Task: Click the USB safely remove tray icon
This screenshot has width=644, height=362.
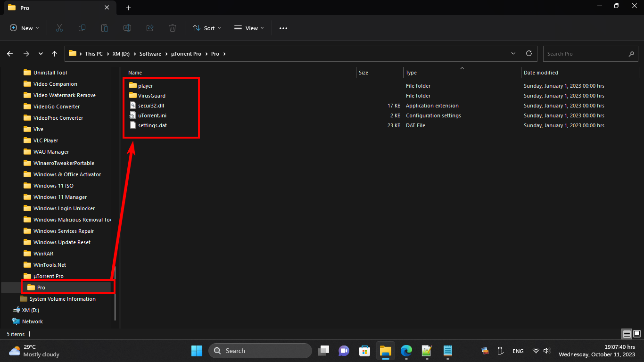Action: pyautogui.click(x=500, y=351)
